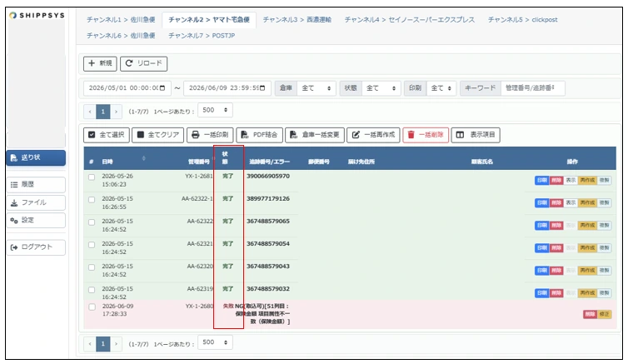
Task: Click the end date field 2026/06/09
Action: click(227, 88)
